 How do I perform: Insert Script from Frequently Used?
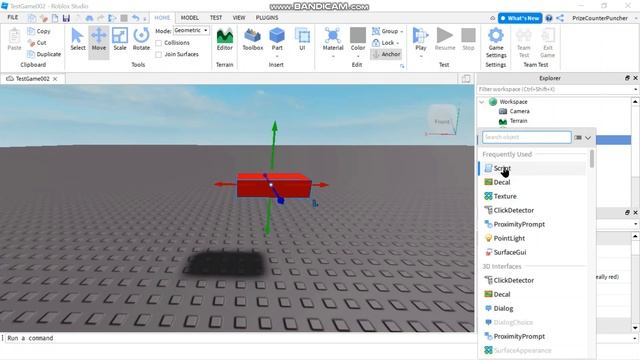pyautogui.click(x=533, y=168)
